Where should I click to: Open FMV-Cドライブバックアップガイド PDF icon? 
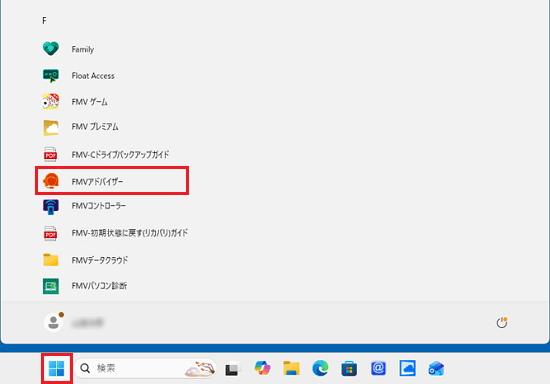(51, 154)
